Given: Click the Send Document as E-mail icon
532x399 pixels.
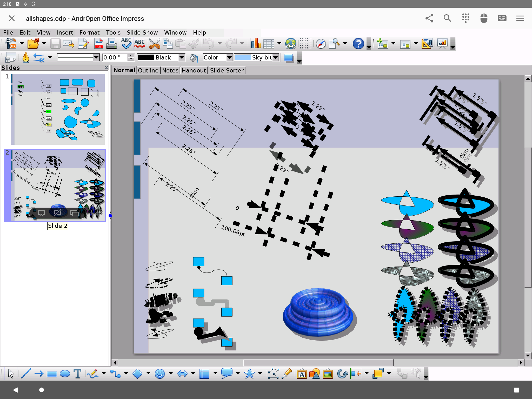Looking at the screenshot, I should [68, 44].
